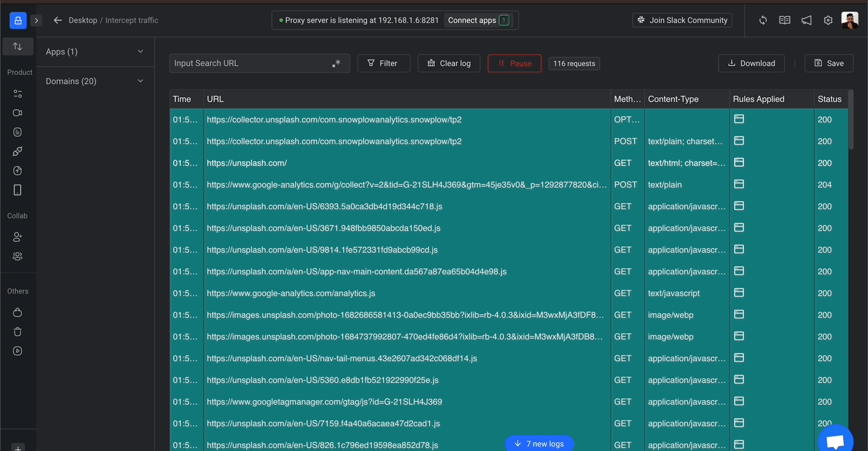Open the mock server document icon
Image resolution: width=868 pixels, height=451 pixels.
(17, 132)
